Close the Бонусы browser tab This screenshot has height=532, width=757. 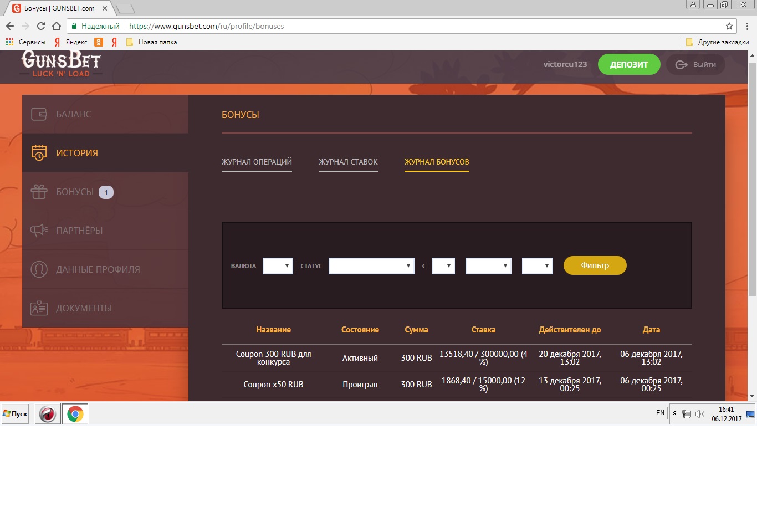(x=105, y=8)
